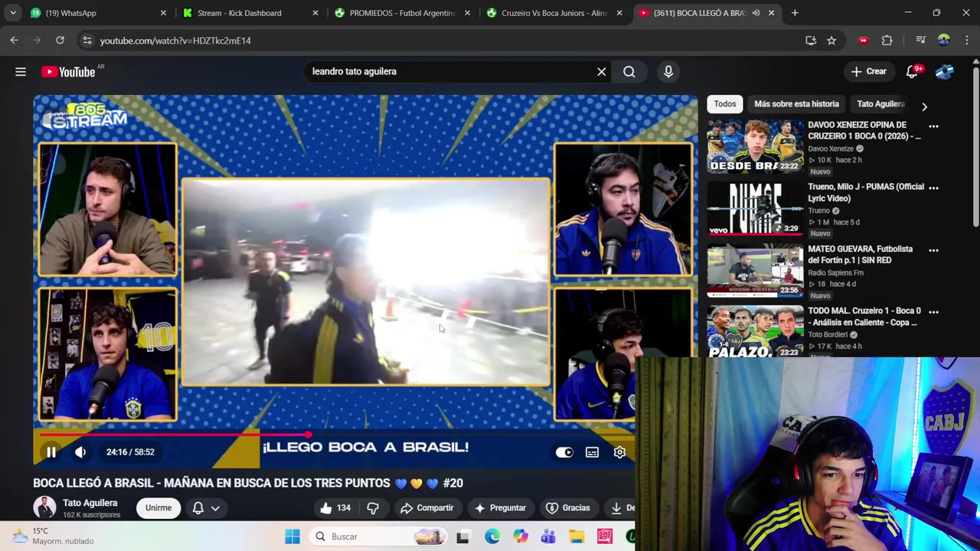Switch to the WhatsApp tab
The width and height of the screenshot is (980, 551).
98,13
